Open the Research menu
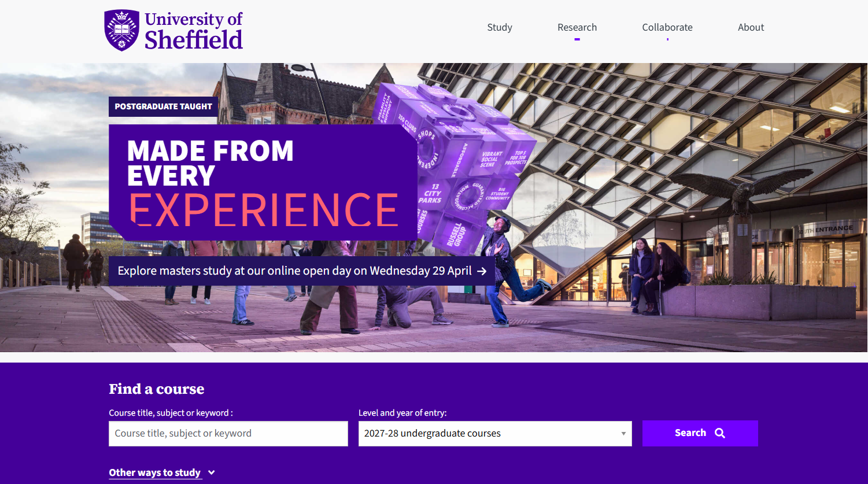868x484 pixels. click(577, 27)
